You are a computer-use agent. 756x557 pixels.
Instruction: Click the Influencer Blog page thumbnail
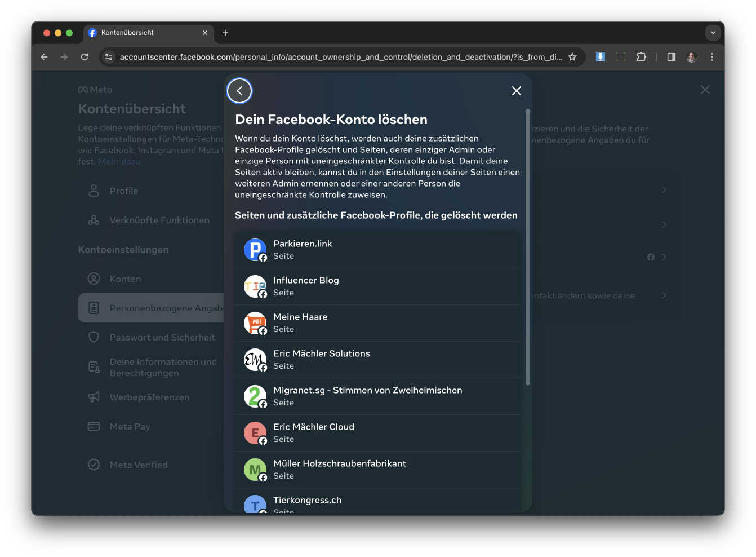point(255,286)
